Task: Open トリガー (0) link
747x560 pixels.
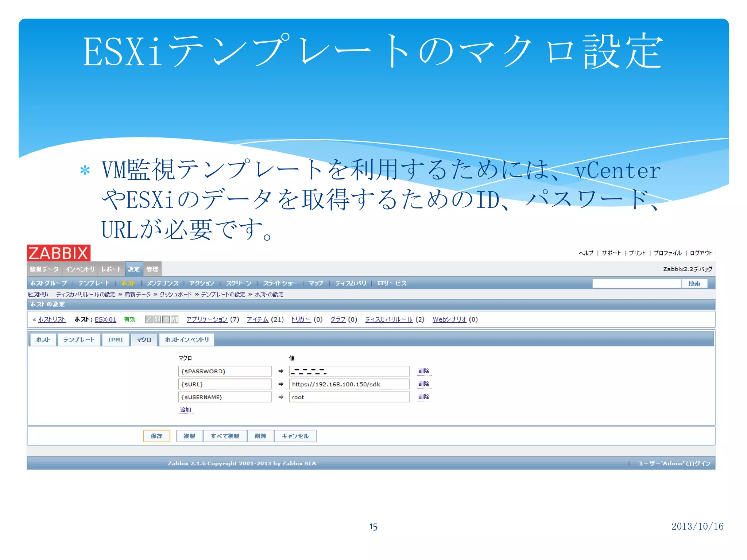Action: 301,319
